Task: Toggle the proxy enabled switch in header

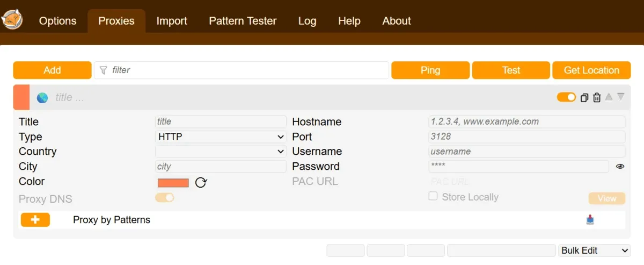Action: pyautogui.click(x=566, y=97)
